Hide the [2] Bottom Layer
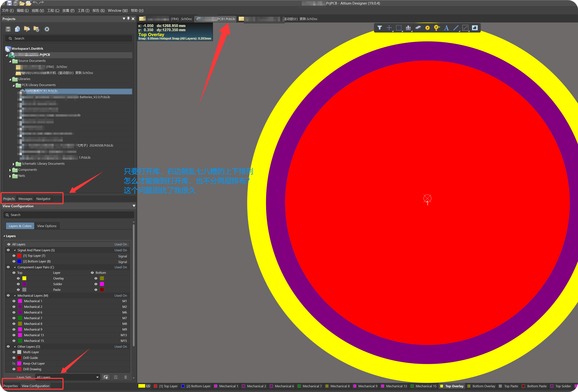 14,261
